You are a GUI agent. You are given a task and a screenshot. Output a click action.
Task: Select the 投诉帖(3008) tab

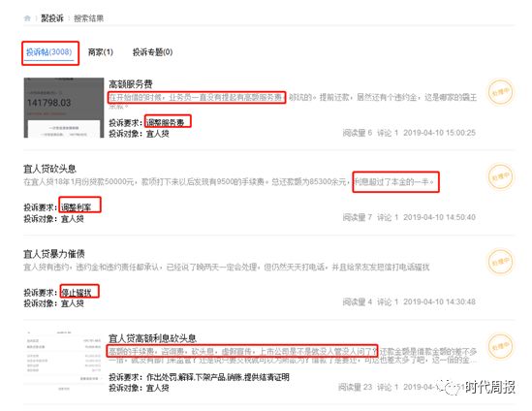(49, 52)
